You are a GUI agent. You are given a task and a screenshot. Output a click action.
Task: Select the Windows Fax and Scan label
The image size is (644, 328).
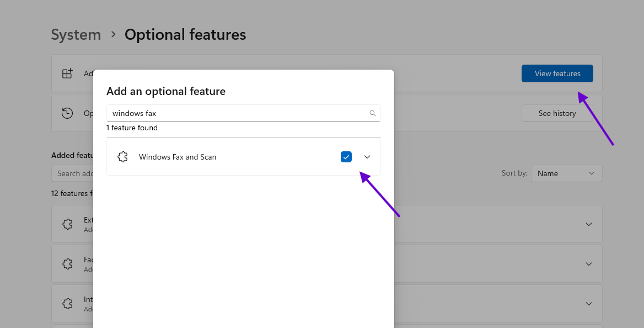coord(178,157)
